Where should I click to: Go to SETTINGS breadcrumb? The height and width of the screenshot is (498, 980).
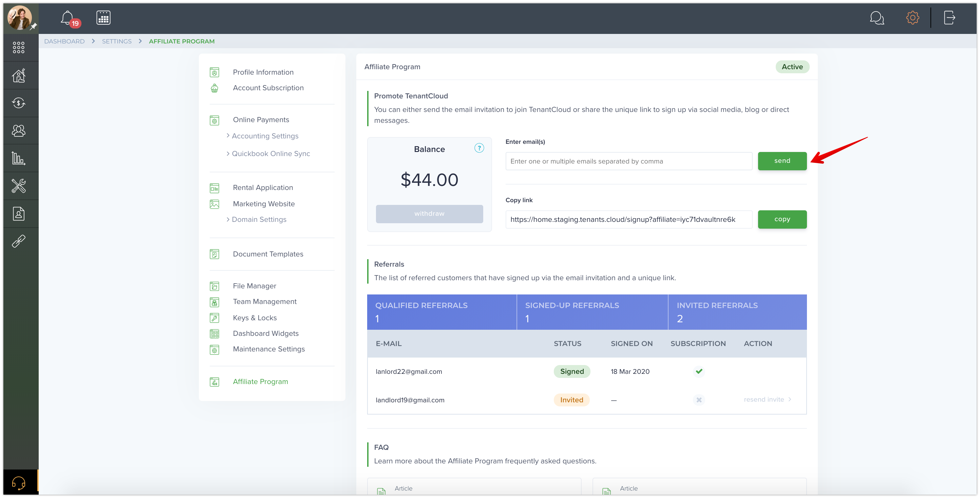(116, 41)
